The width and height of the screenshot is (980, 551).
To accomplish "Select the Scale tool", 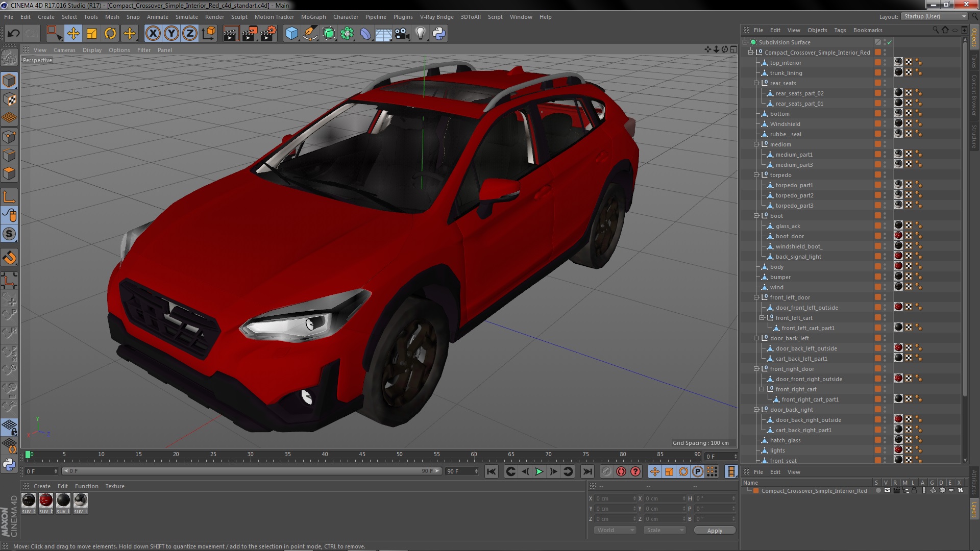I will pyautogui.click(x=92, y=34).
